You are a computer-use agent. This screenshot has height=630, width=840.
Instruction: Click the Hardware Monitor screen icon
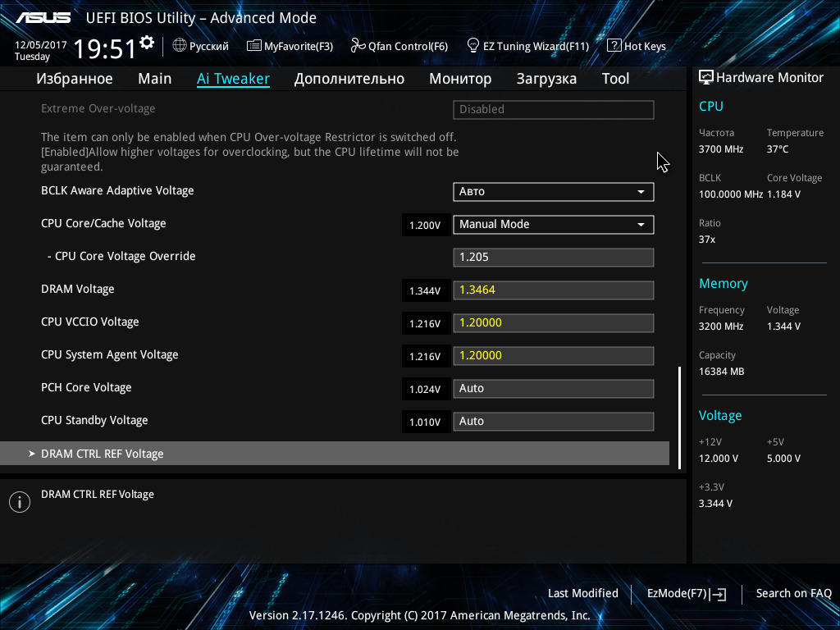point(706,78)
